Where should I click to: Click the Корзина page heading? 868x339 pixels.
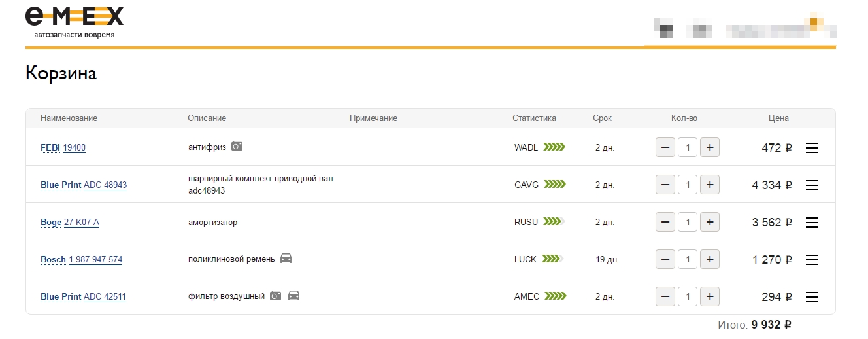pyautogui.click(x=61, y=73)
